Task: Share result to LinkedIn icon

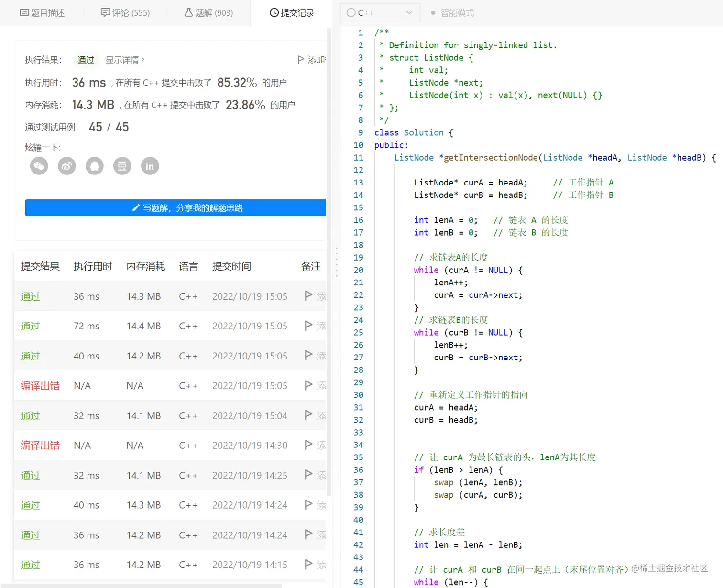Action: click(150, 166)
